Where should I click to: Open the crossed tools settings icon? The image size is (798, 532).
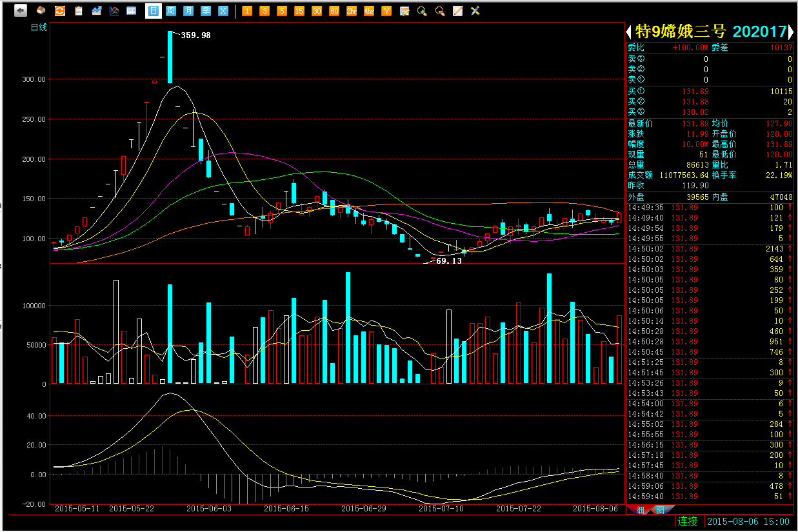[475, 11]
